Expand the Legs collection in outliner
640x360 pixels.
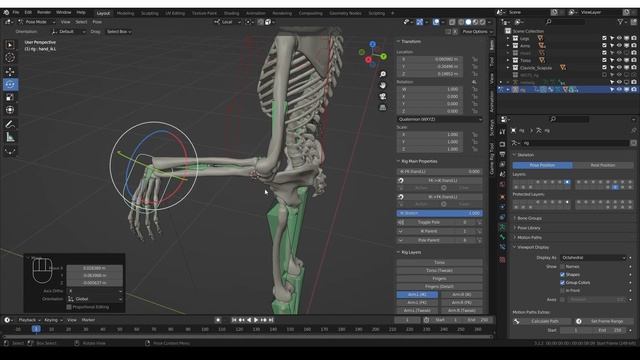[508, 38]
